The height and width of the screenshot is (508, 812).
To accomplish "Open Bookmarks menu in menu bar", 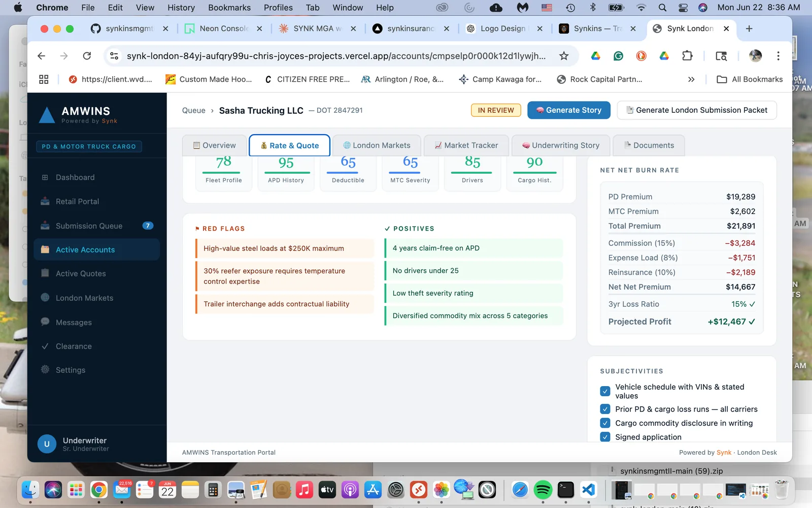I will [x=229, y=8].
